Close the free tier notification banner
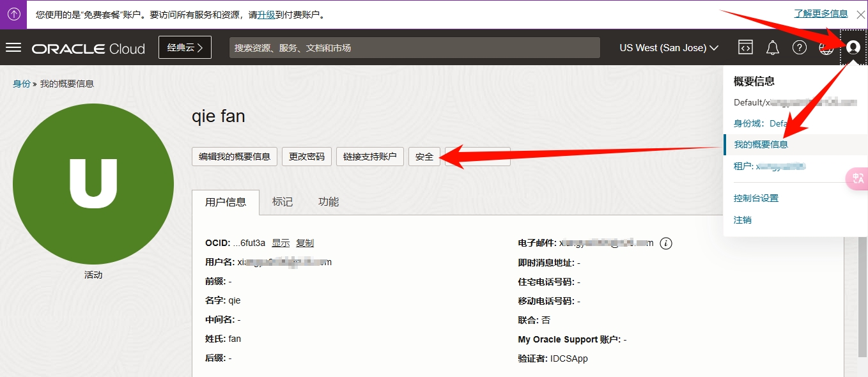Viewport: 868px width, 377px height. [x=860, y=14]
